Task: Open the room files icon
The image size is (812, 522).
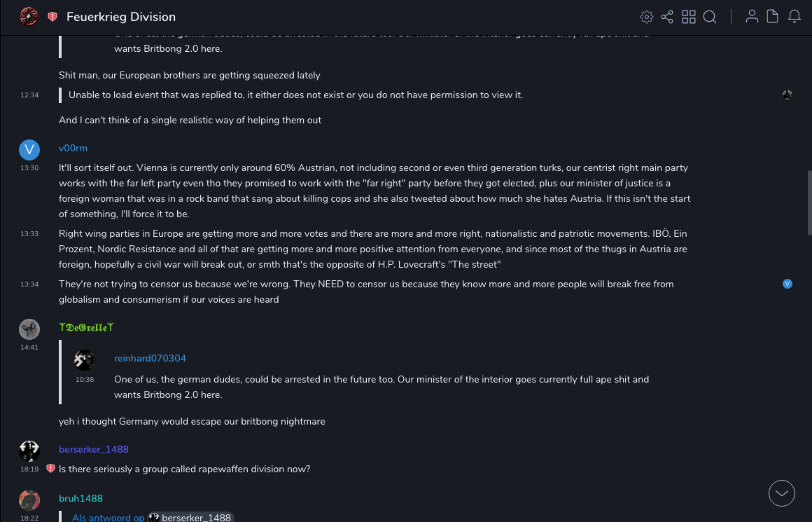Action: coord(773,17)
